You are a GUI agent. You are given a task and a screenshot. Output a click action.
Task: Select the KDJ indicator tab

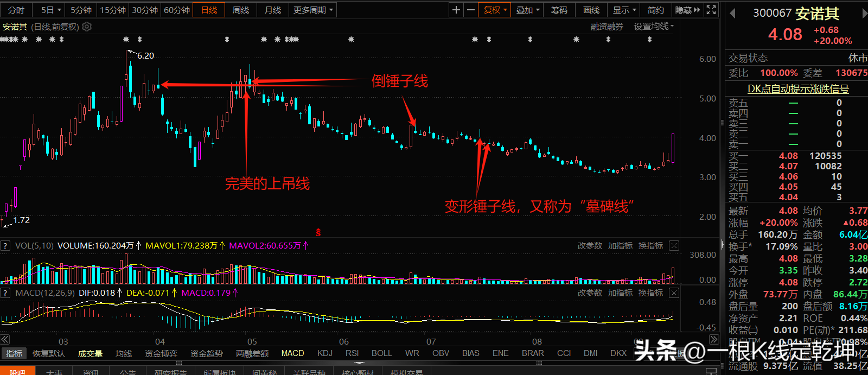[325, 353]
